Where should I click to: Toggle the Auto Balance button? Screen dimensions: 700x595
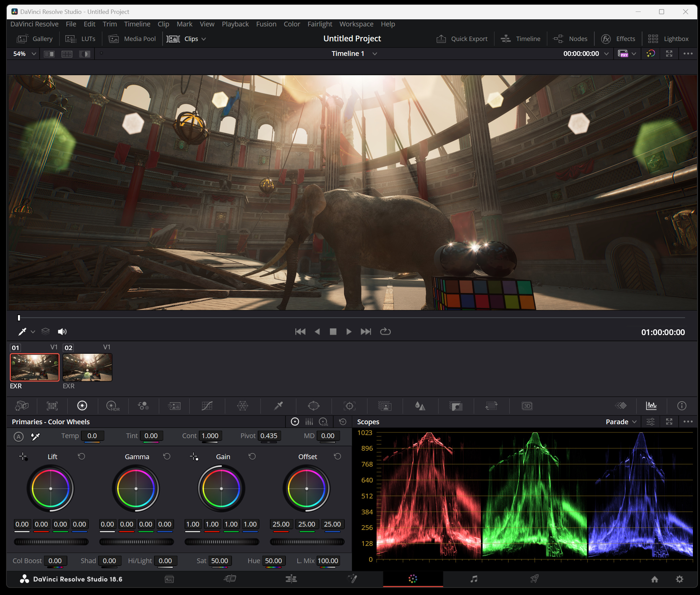coord(19,436)
